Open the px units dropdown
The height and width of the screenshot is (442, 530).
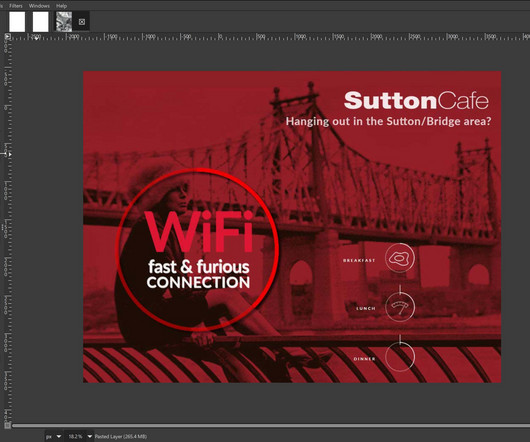(x=53, y=437)
